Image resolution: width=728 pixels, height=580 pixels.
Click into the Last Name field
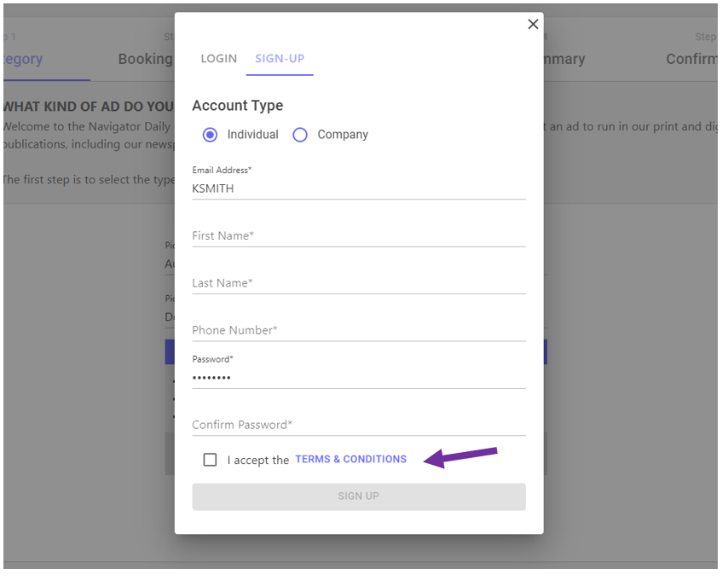coord(358,283)
